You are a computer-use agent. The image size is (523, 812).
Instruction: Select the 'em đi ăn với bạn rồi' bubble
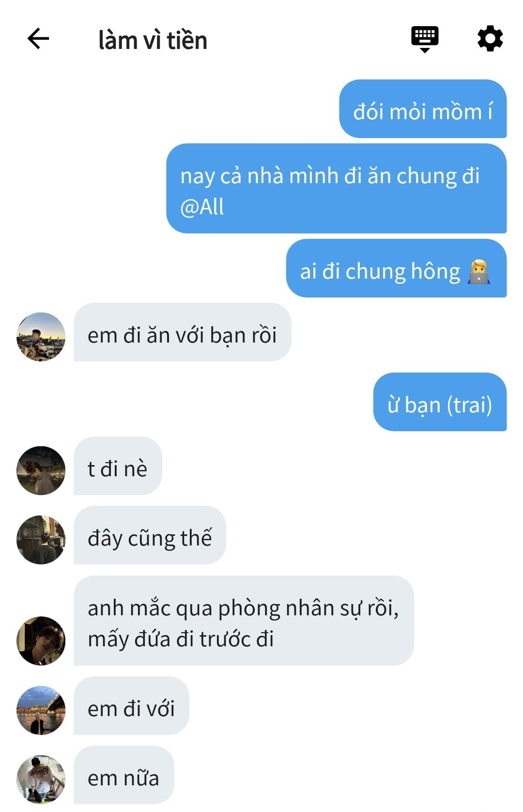click(x=183, y=332)
